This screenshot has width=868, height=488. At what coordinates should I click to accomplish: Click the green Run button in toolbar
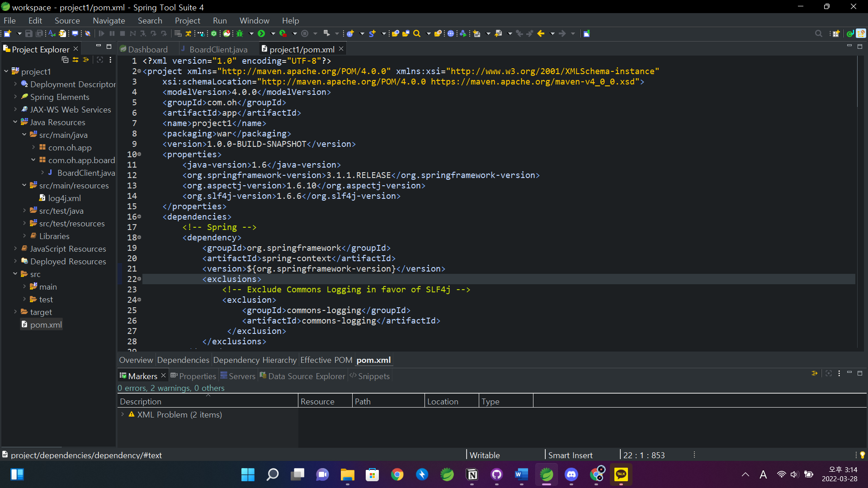261,33
